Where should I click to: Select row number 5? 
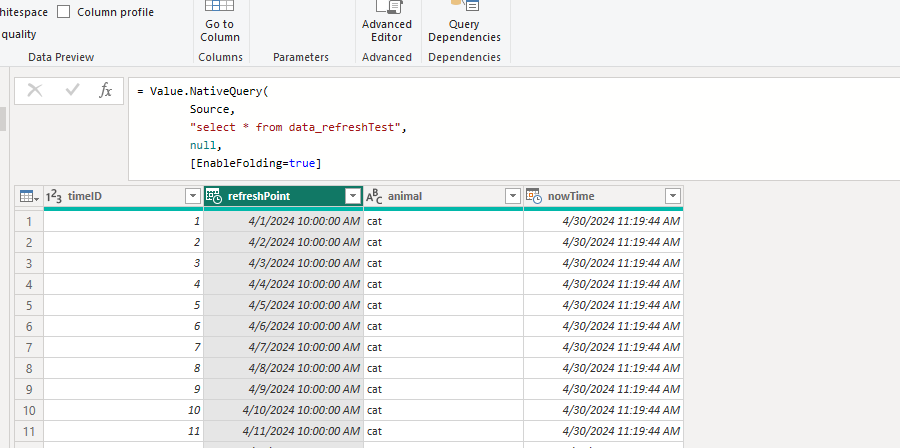click(29, 305)
